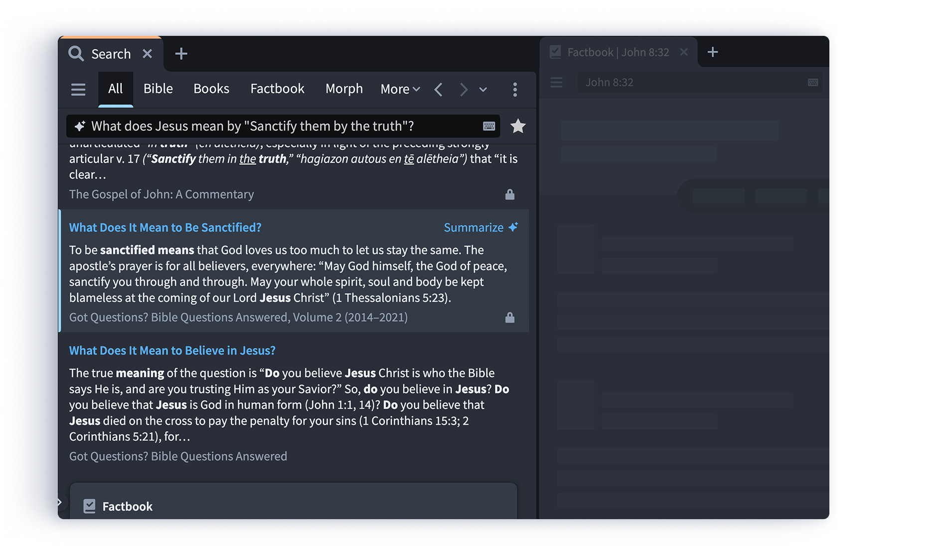Open the Factbook section heading

128,507
